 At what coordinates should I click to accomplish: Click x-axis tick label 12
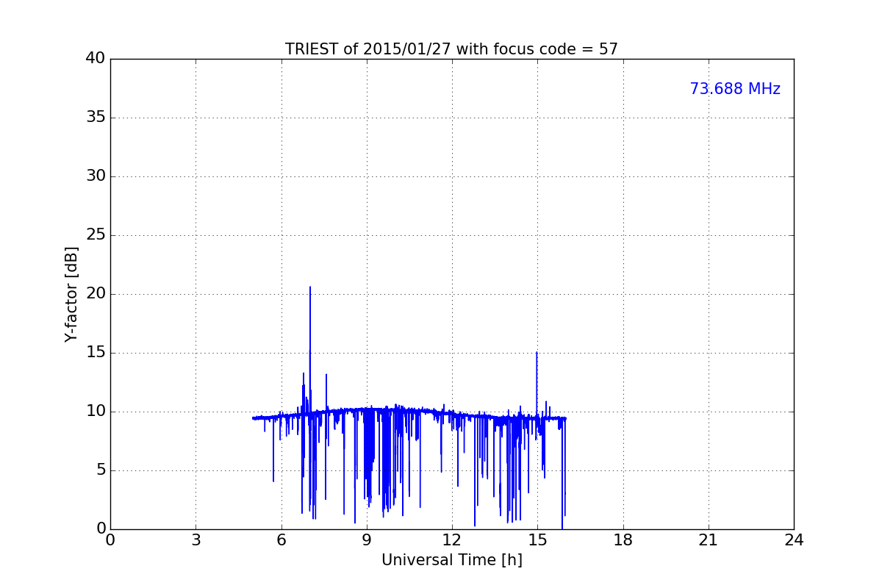click(452, 540)
